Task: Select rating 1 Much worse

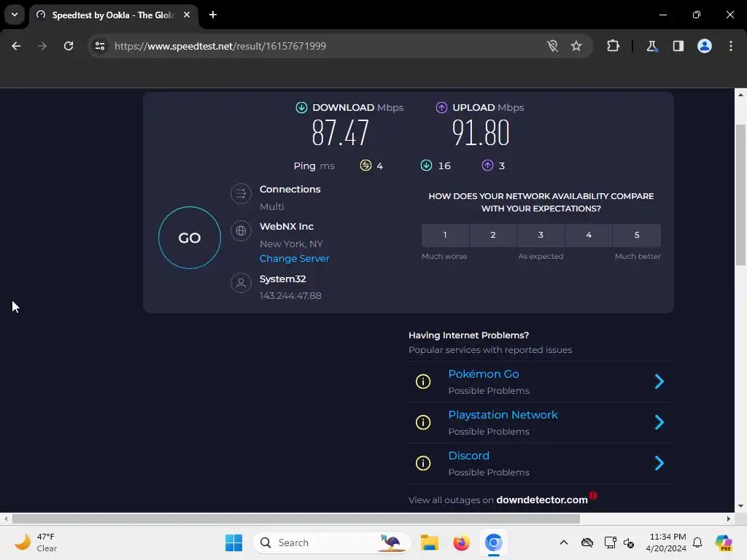Action: pyautogui.click(x=445, y=236)
